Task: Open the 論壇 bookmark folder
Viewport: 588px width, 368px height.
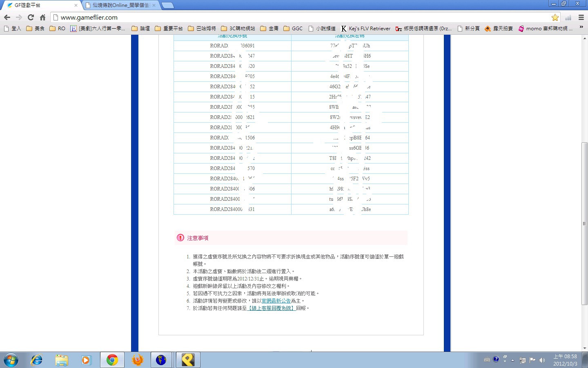Action: pos(140,29)
